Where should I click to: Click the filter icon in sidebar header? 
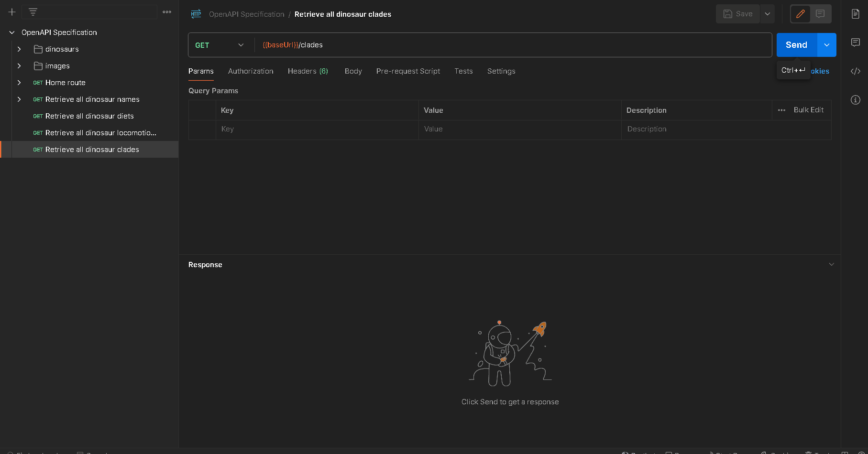(33, 12)
